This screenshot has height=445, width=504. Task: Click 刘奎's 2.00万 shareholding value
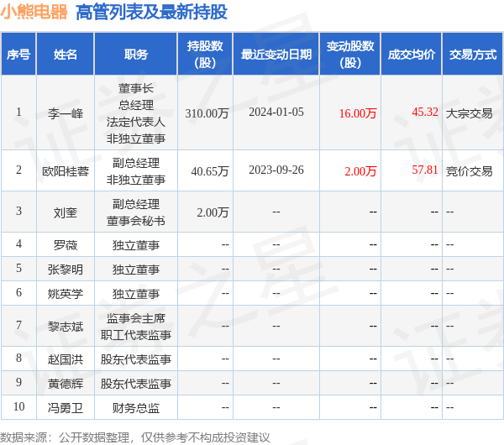click(x=213, y=212)
